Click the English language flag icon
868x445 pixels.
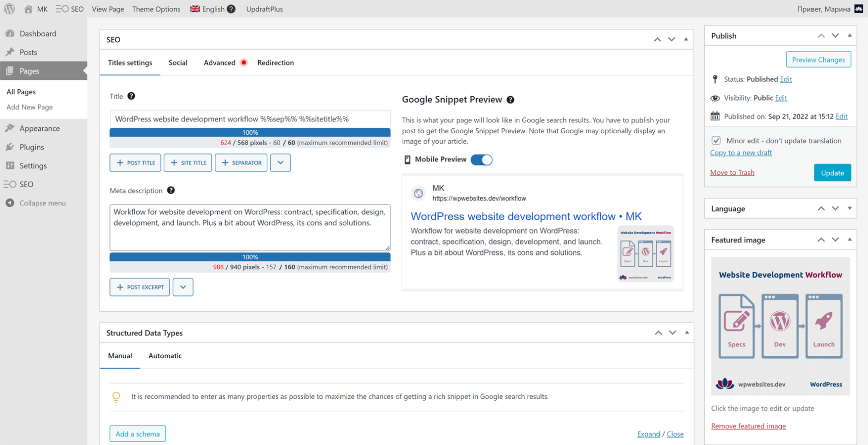[x=195, y=9]
